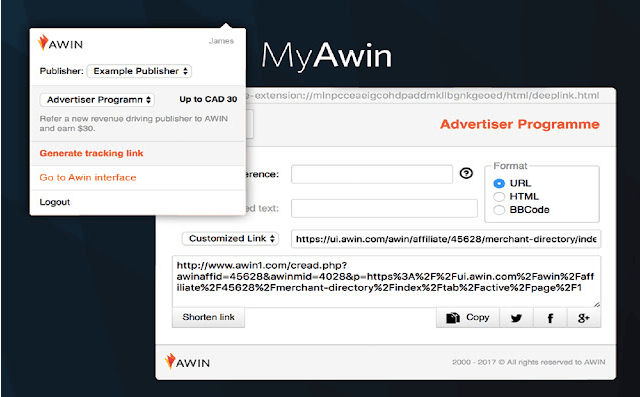Select the URL format radio button
The image size is (640, 397).
[x=499, y=184]
